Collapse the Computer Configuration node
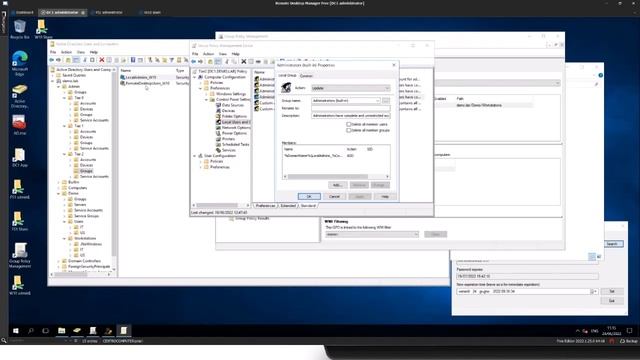Viewport: 640px width, 360px height. 195,77
